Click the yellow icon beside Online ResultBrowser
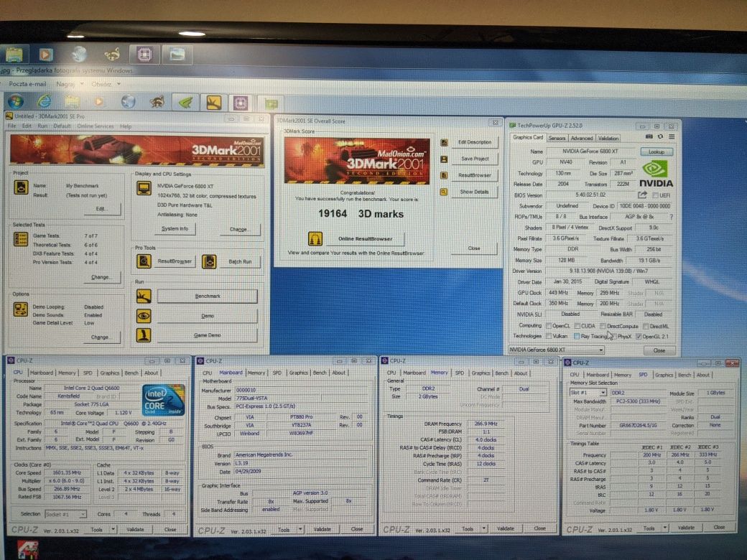747x560 pixels. 315,238
